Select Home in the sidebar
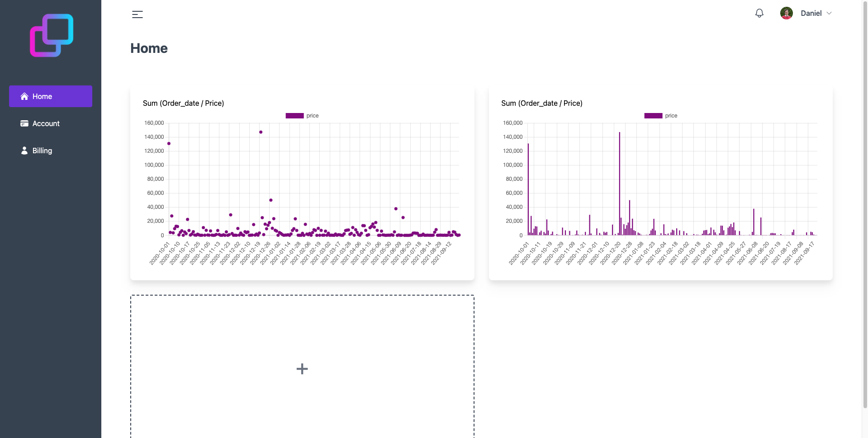The image size is (868, 438). coord(42,96)
